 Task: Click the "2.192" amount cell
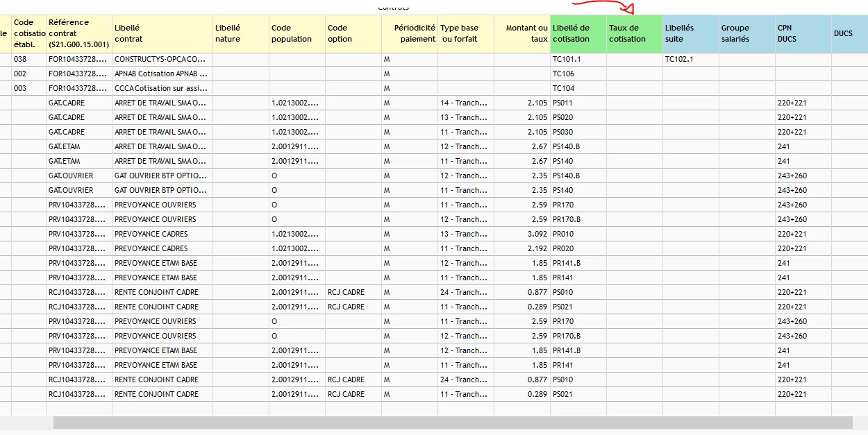point(522,249)
